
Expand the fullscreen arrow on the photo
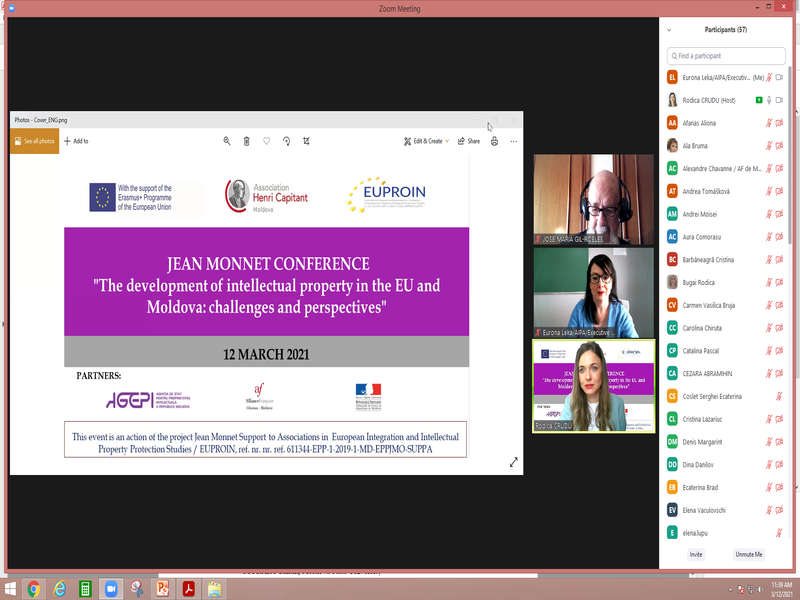click(x=514, y=462)
